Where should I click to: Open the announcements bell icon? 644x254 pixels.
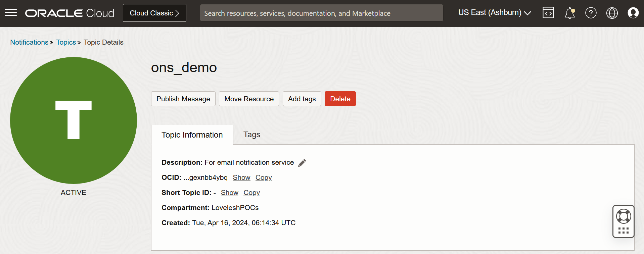570,13
